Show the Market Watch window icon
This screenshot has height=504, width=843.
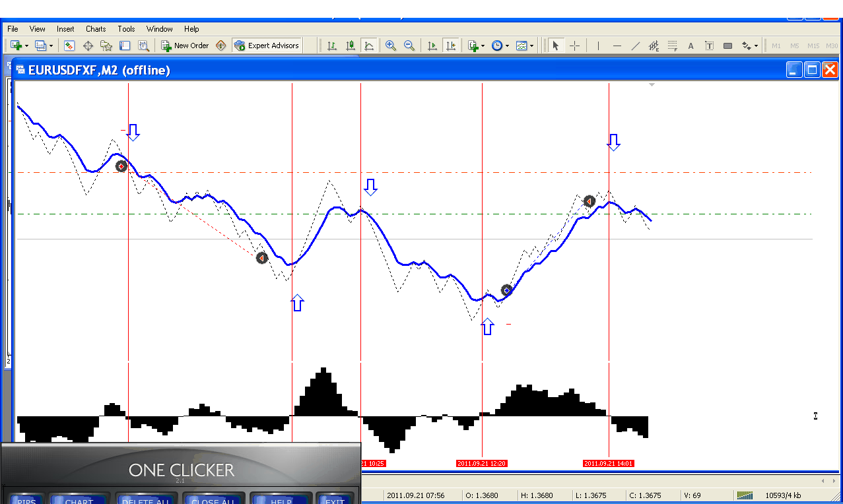click(69, 46)
